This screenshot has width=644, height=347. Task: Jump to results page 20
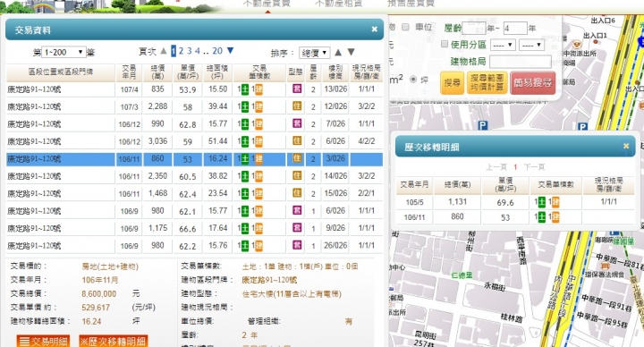[217, 51]
